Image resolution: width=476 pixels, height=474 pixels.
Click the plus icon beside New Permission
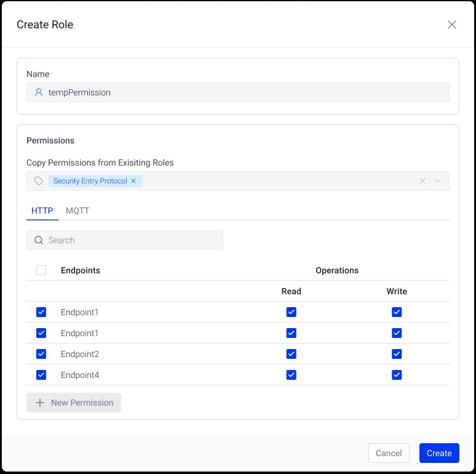(x=40, y=403)
